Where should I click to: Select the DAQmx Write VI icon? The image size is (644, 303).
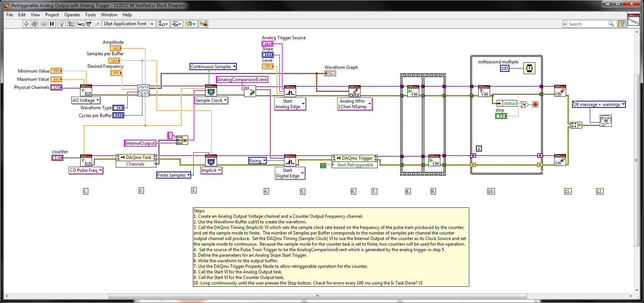click(x=355, y=91)
